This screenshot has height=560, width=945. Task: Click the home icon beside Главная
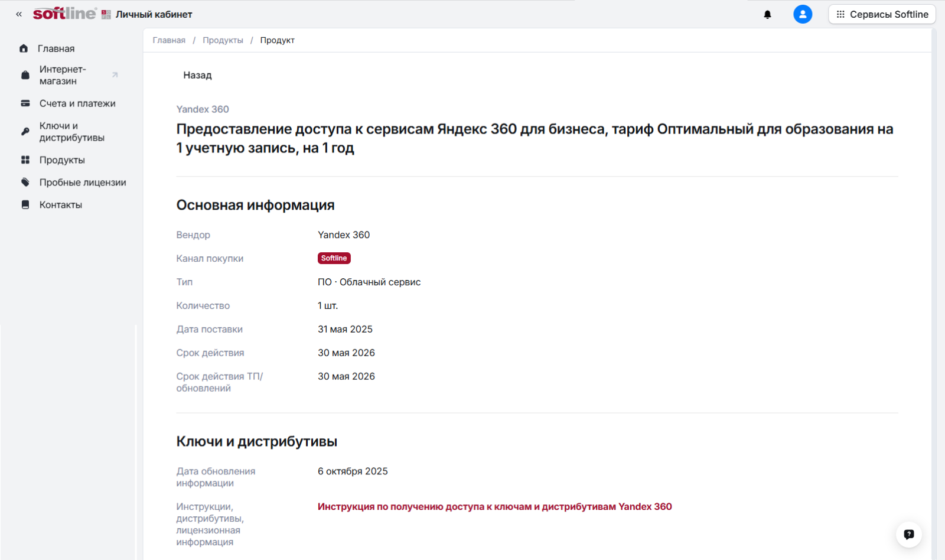click(24, 48)
